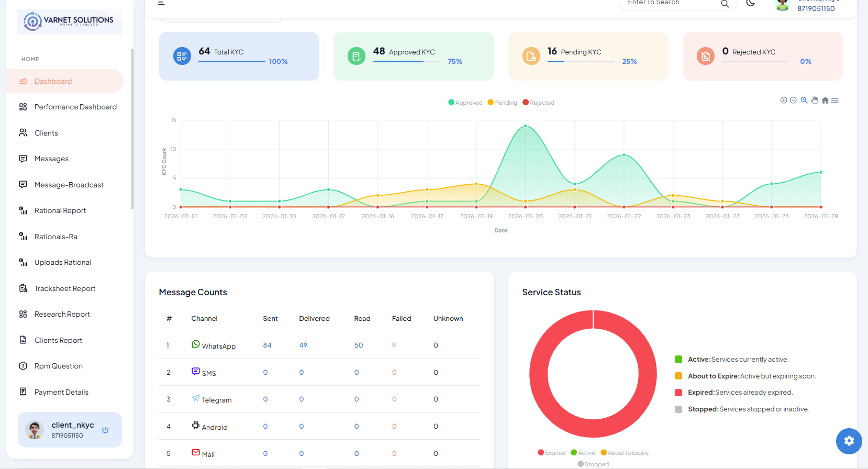Zoom in on the KYC chart
868x469 pixels.
click(x=784, y=100)
